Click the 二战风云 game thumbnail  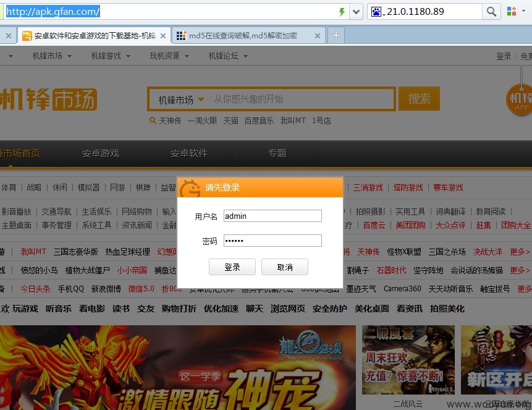408,360
